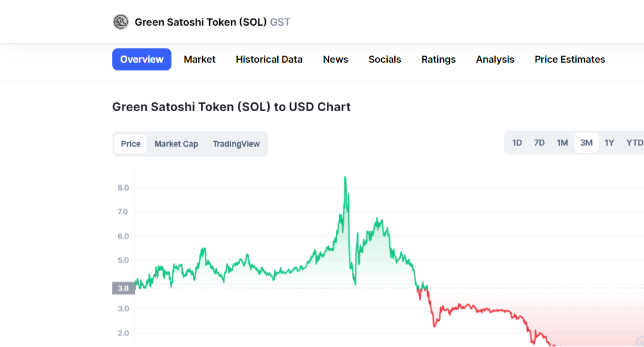Select the YTD time range
The image size is (644, 347).
634,143
